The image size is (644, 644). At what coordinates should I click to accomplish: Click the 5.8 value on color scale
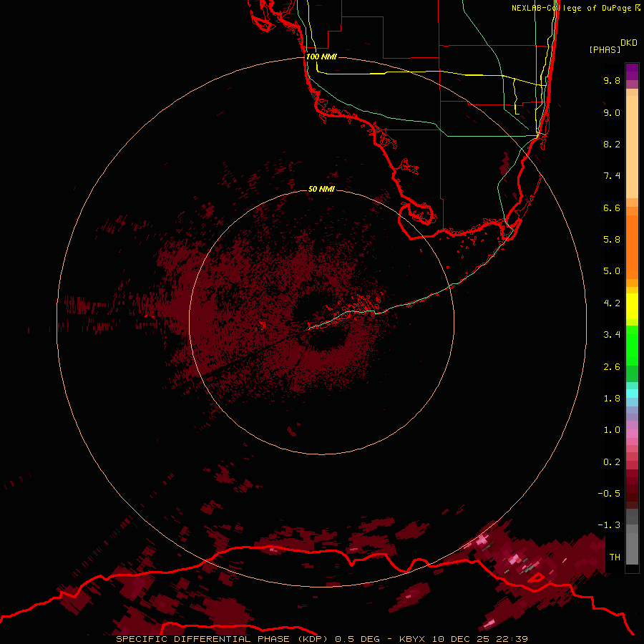pos(612,240)
